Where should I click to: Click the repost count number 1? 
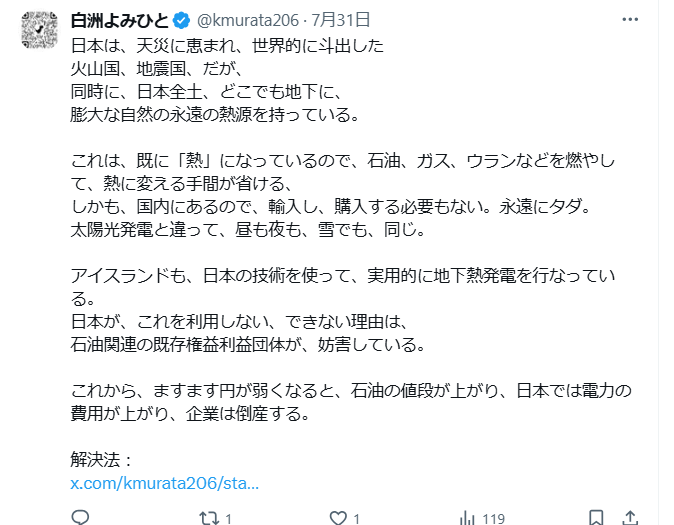point(229,519)
